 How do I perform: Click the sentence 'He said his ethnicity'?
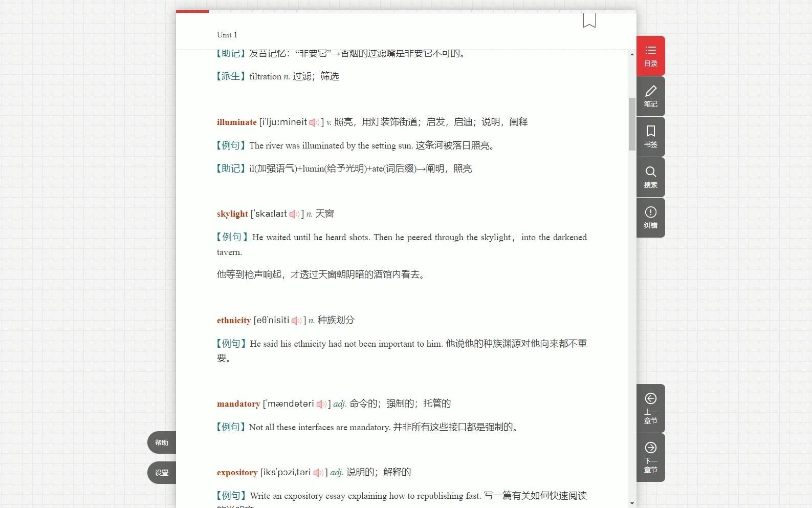(x=346, y=344)
